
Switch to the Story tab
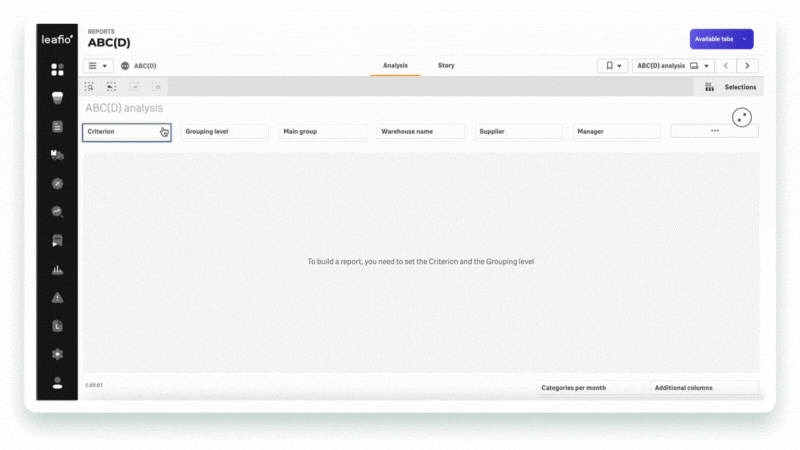pos(446,66)
